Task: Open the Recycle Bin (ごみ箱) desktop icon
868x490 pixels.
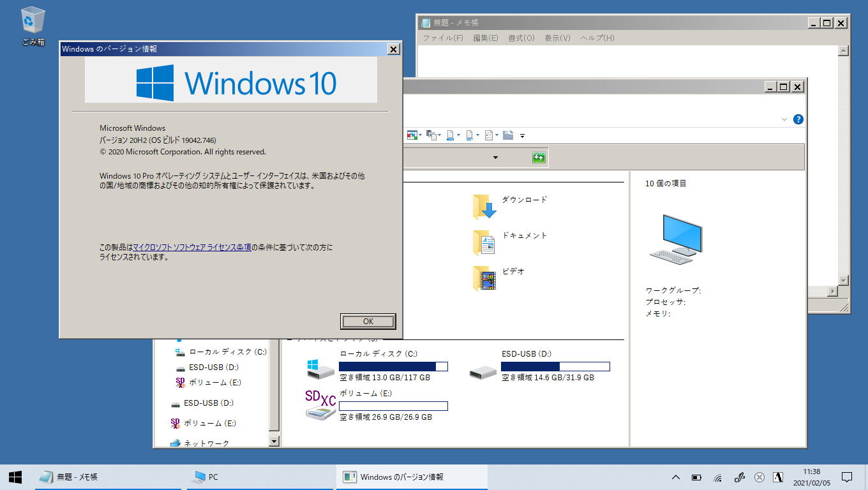Action: pos(33,26)
